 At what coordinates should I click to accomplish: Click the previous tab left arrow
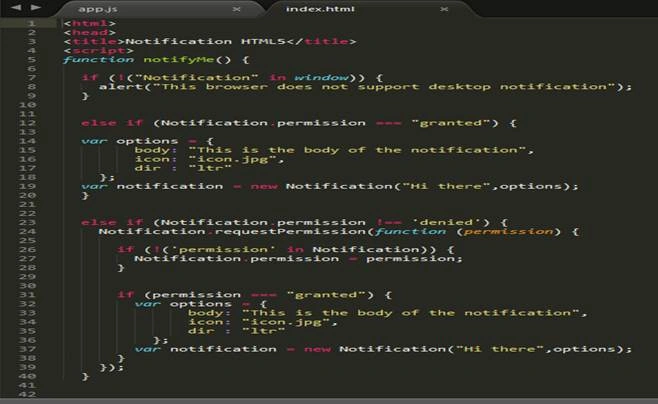pyautogui.click(x=16, y=8)
